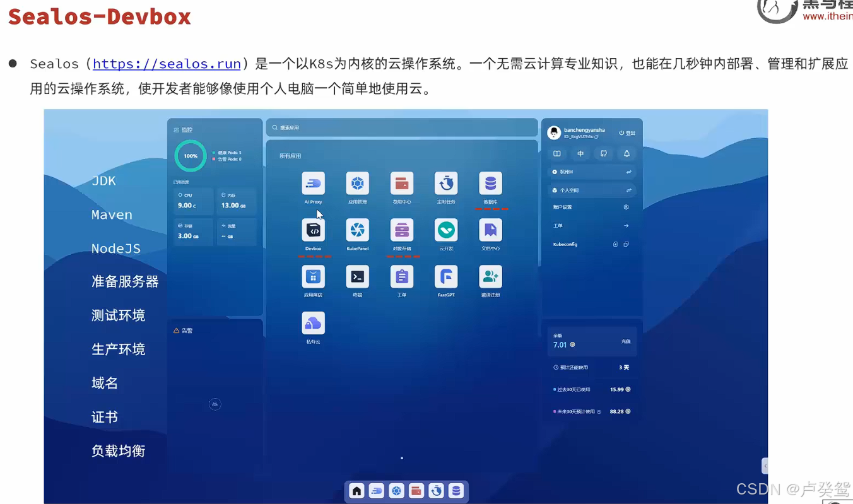The width and height of the screenshot is (853, 504).
Task: Click the JDK label on the left
Action: (103, 180)
